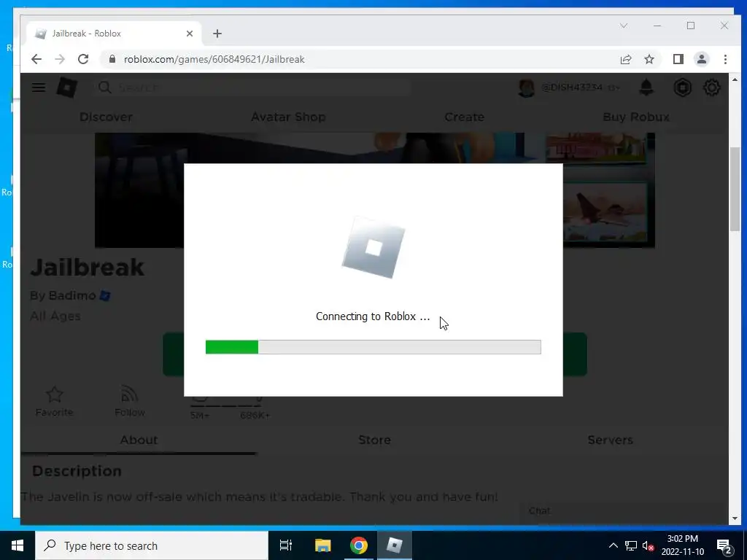Open Chrome side panel icon
The image size is (747, 560).
(x=678, y=59)
